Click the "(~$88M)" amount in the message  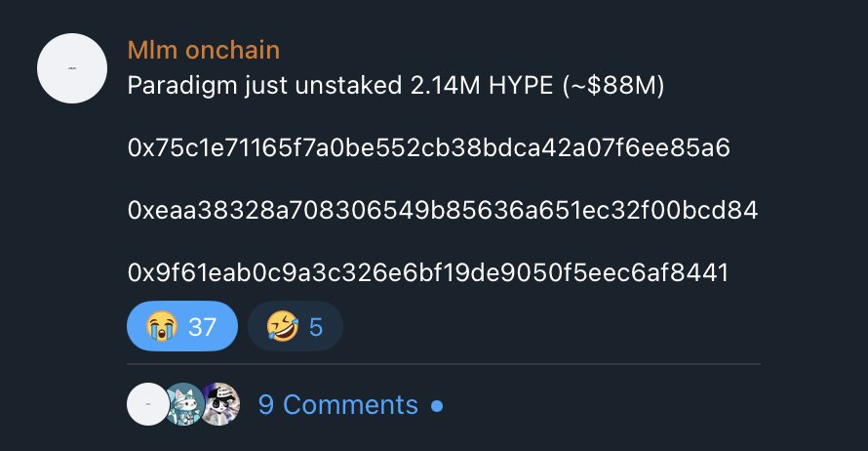pos(612,86)
